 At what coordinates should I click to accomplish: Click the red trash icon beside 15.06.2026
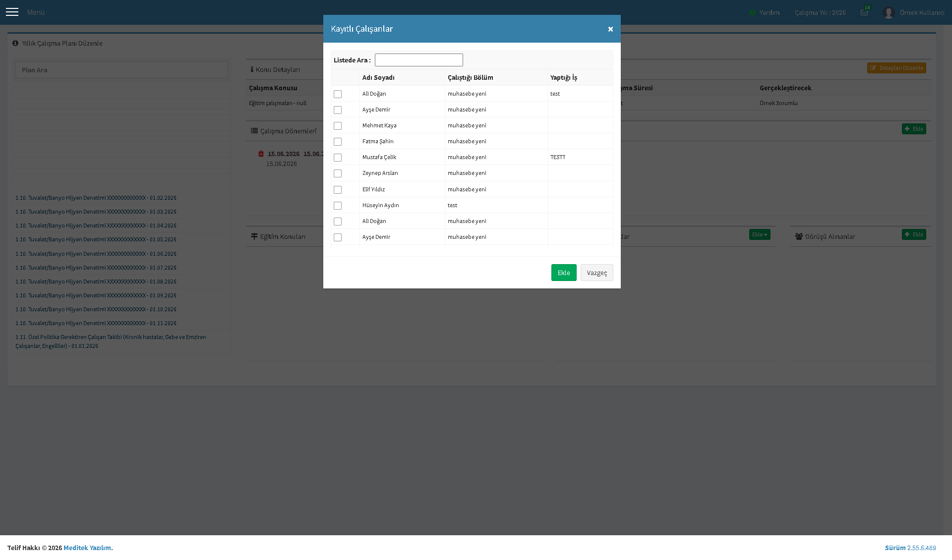click(x=261, y=154)
